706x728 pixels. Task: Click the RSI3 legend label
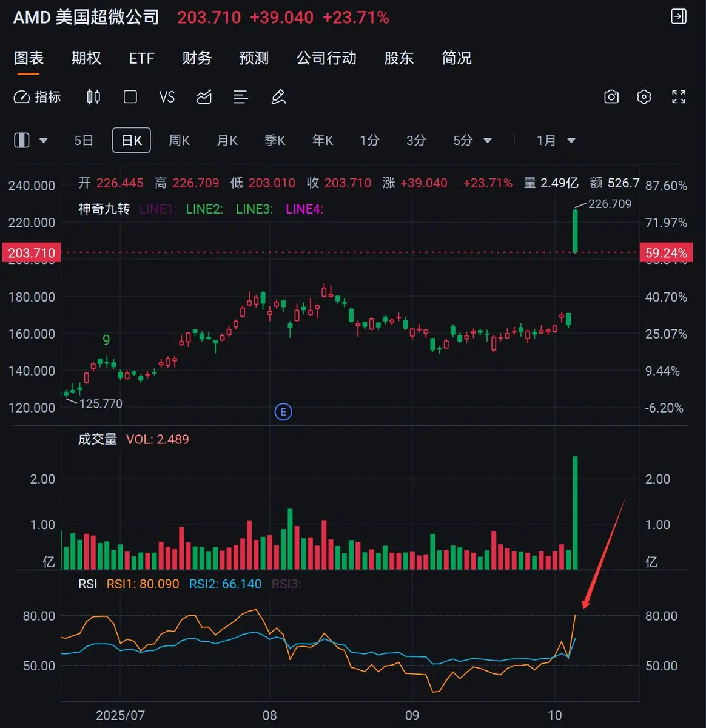click(x=286, y=584)
